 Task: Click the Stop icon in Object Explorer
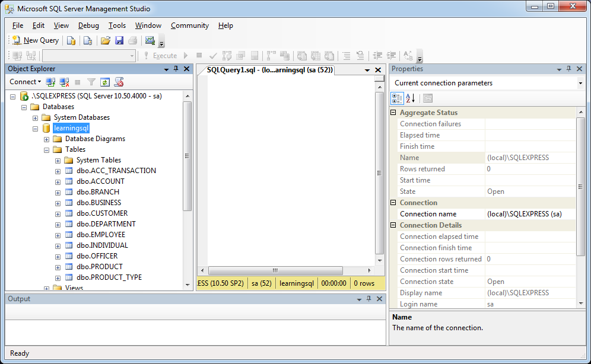(78, 82)
